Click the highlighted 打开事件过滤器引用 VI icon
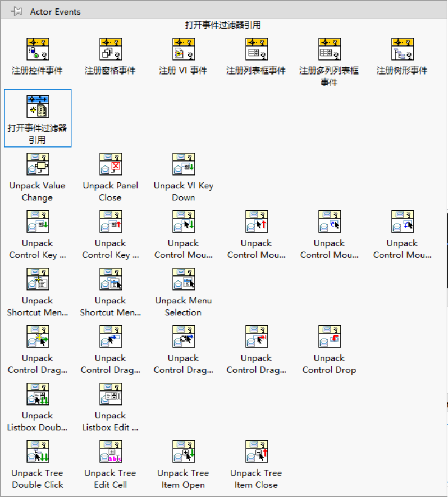Image resolution: width=448 pixels, height=497 pixels. tap(38, 107)
